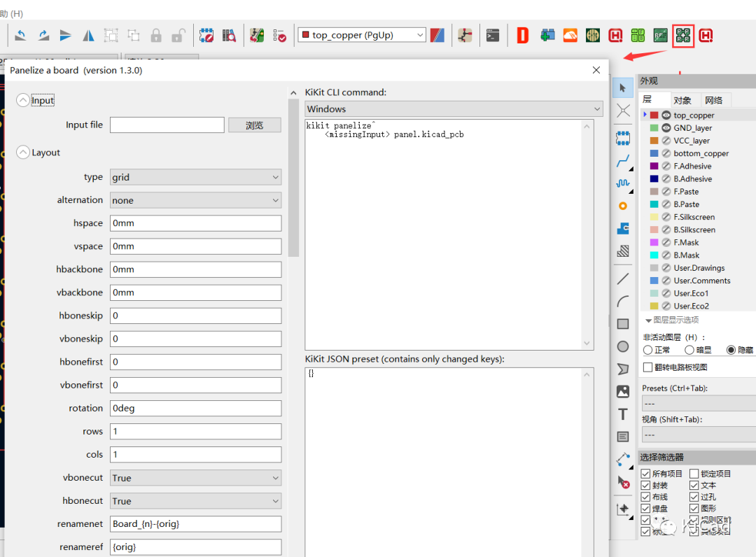Image resolution: width=756 pixels, height=557 pixels.
Task: Click the rotate counterclockwise toolbar icon
Action: coord(20,35)
